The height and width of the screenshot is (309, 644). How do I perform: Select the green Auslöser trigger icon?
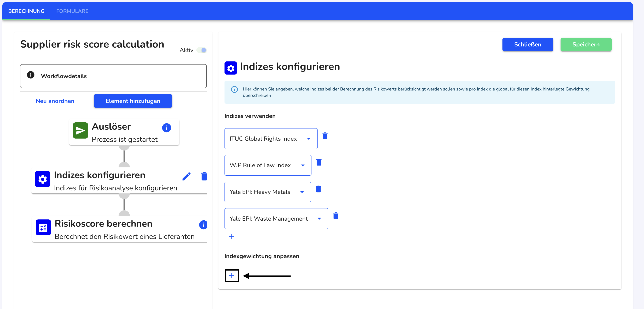(80, 131)
